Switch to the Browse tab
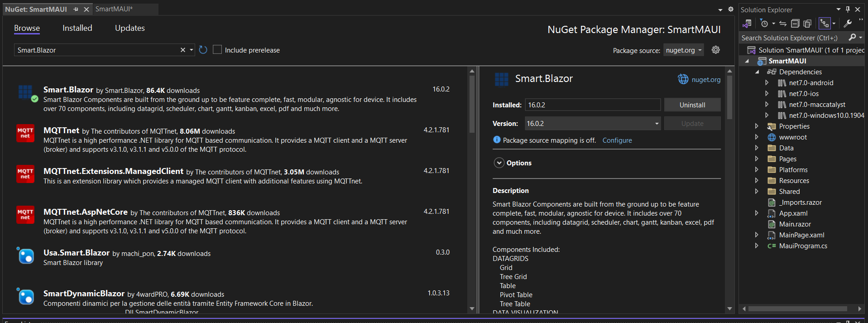 27,28
